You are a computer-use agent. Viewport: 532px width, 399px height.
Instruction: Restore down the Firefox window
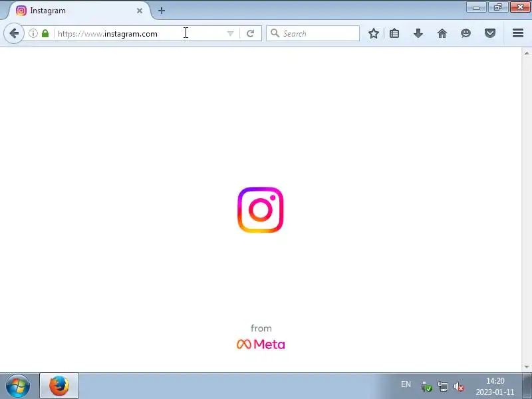click(497, 7)
